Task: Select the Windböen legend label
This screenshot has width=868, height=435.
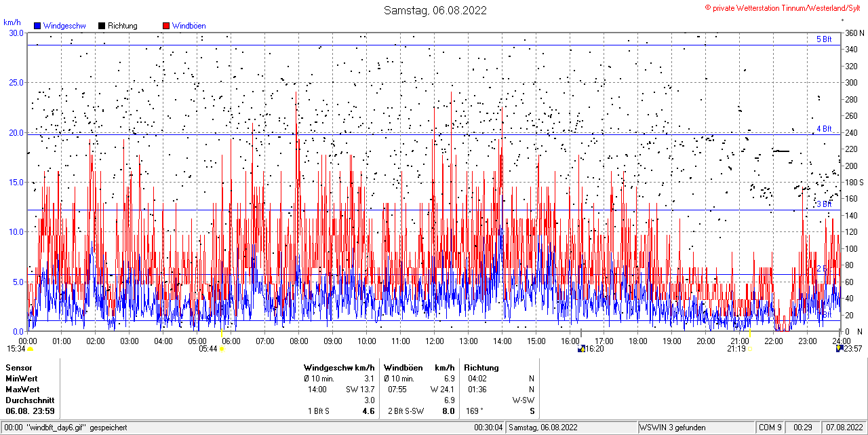Action: [189, 26]
